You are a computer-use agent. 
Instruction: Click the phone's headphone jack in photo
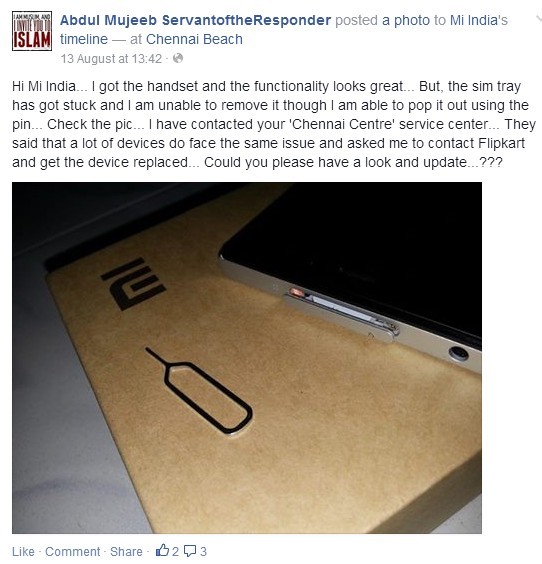459,354
